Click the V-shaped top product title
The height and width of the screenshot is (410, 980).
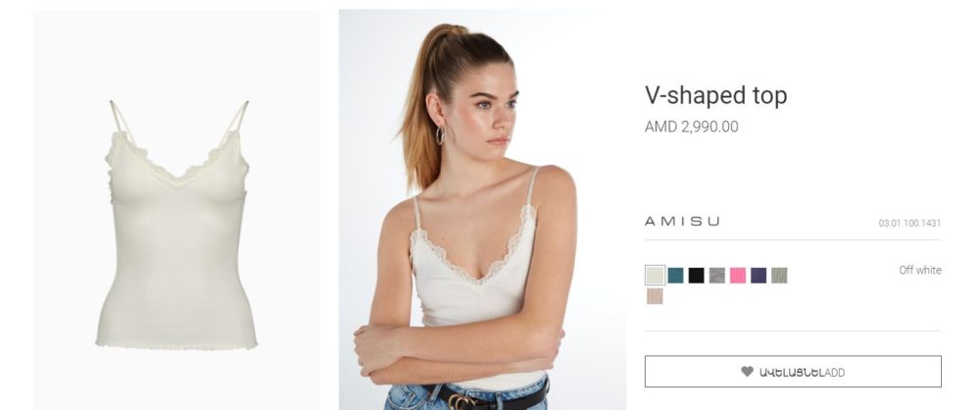(x=715, y=95)
